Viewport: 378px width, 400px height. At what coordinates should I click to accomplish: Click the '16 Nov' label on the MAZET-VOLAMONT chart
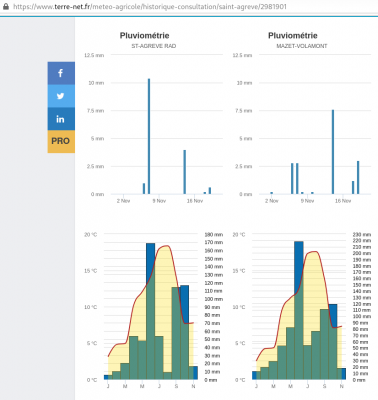pos(343,201)
